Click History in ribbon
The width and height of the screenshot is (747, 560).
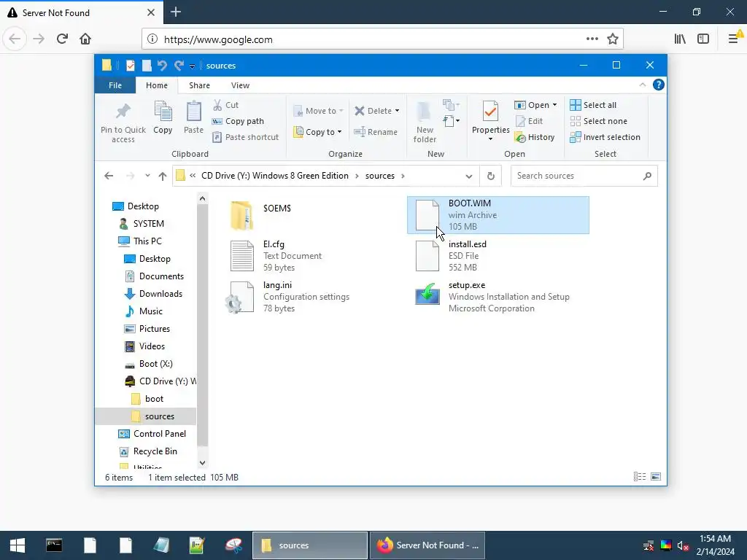click(x=535, y=137)
